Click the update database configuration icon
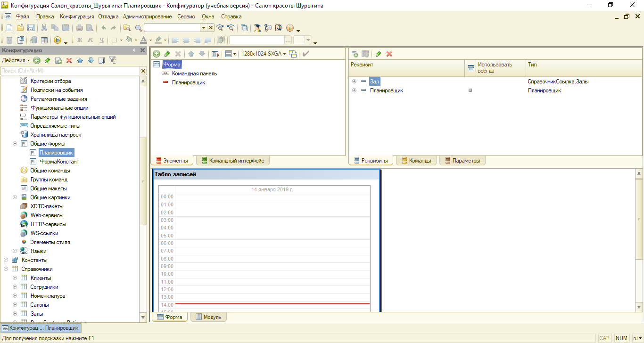The image size is (644, 343). [33, 40]
